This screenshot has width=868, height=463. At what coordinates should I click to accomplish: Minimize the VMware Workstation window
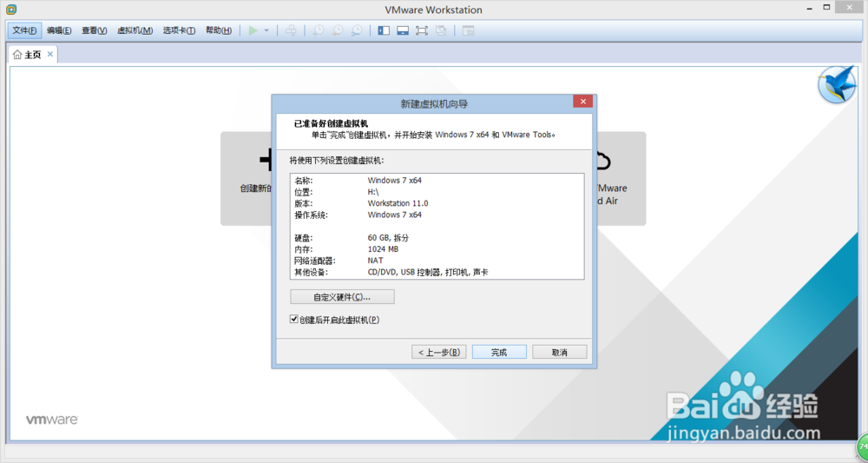[x=810, y=8]
